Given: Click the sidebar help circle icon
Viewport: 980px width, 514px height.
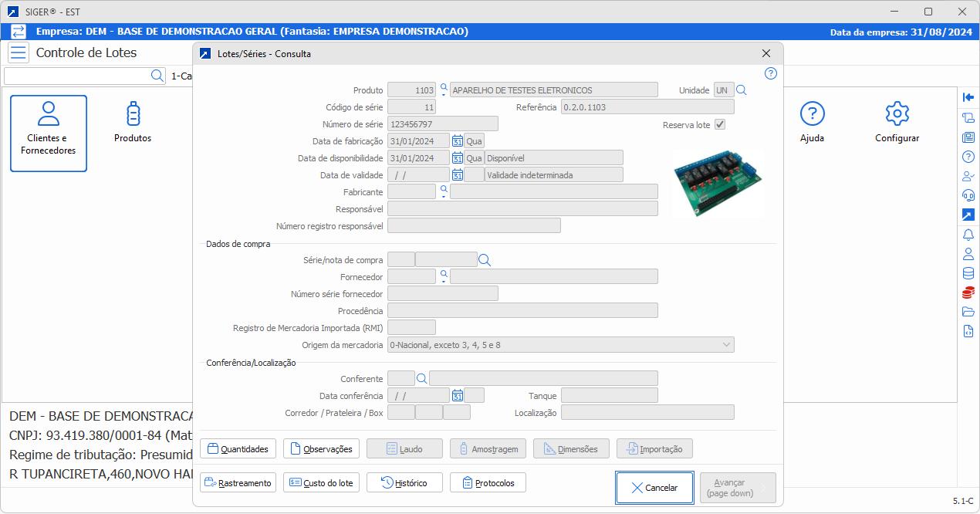Looking at the screenshot, I should pyautogui.click(x=968, y=157).
